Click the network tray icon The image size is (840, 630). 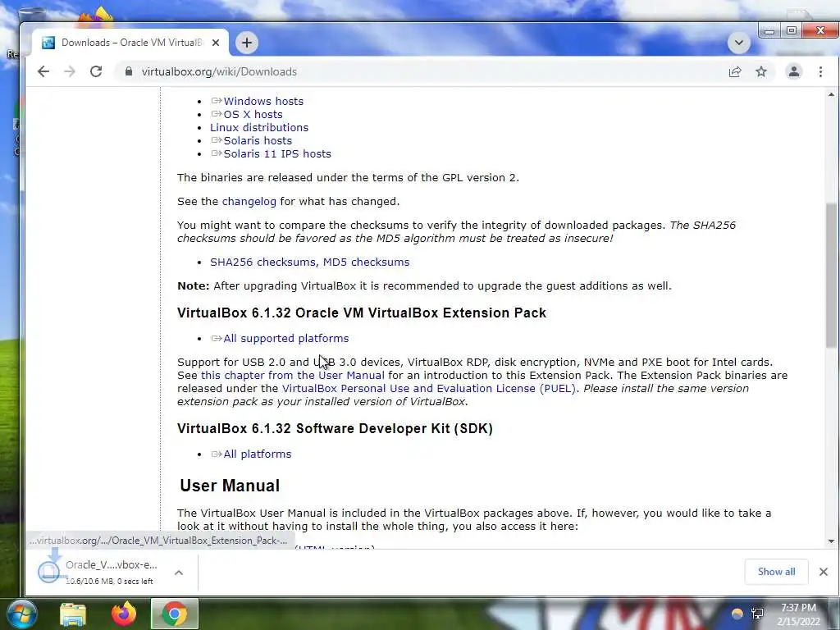tap(757, 614)
